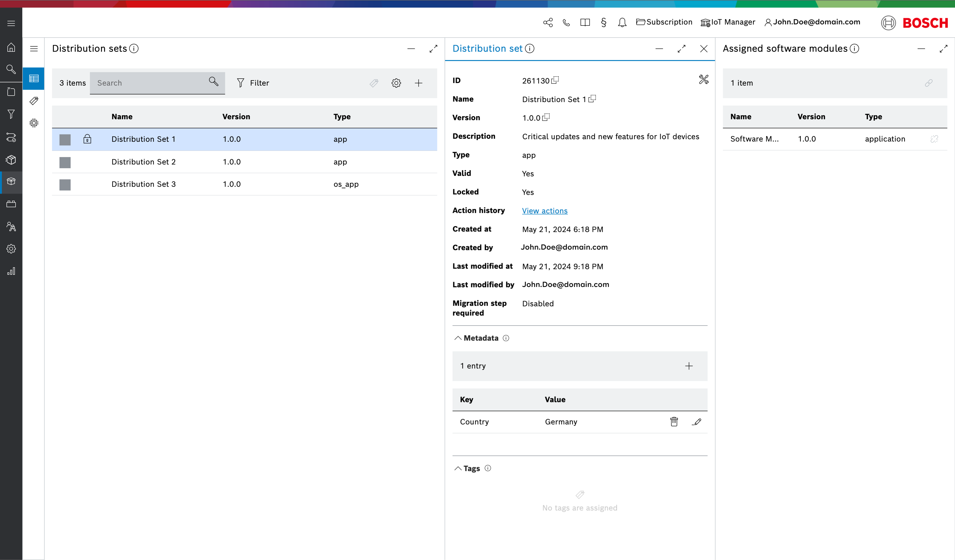Check the Distribution Set 3 row box
The image size is (955, 560).
[x=65, y=185]
